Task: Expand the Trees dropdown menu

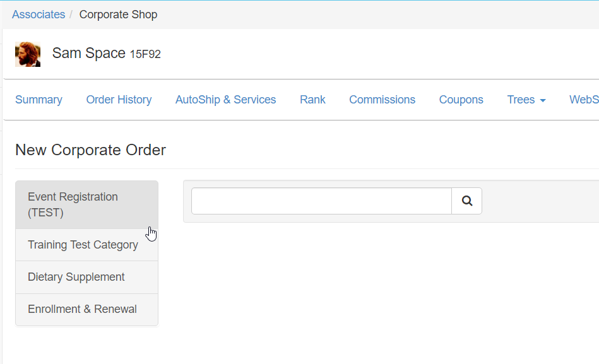Action: tap(526, 100)
